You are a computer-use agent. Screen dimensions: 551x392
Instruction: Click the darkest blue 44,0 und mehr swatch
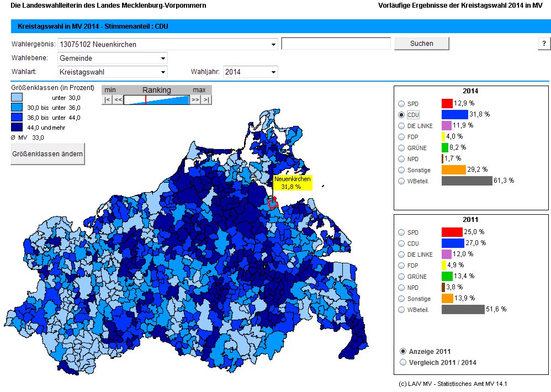click(17, 128)
